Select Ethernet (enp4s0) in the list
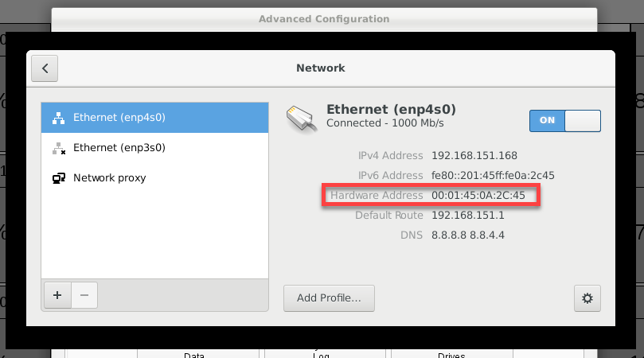644x358 pixels. click(155, 118)
